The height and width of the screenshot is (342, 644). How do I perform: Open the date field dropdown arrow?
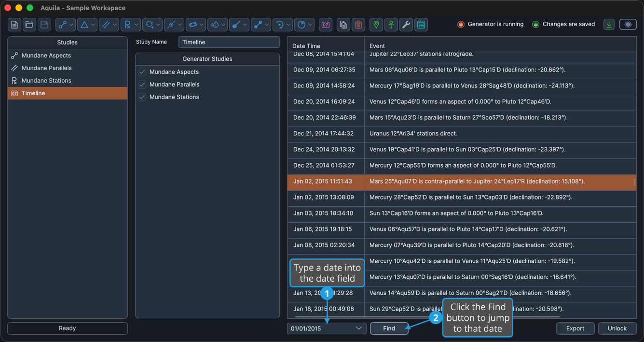tap(359, 328)
